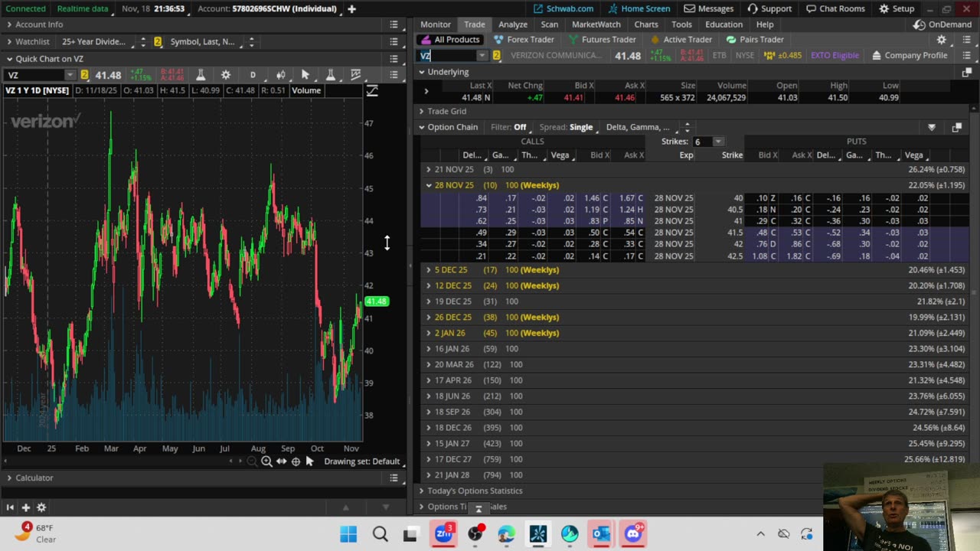Open the Filter: Off dropdown
This screenshot has height=551, width=980.
pyautogui.click(x=508, y=128)
